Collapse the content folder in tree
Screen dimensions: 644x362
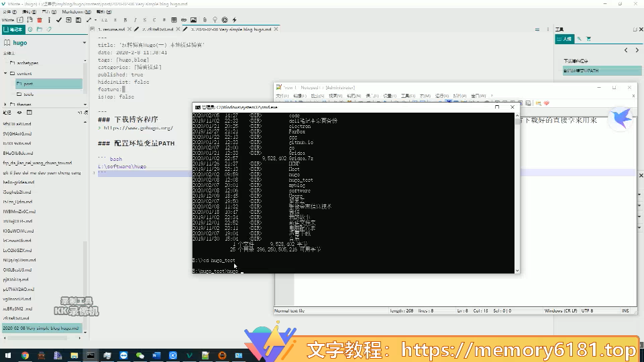coord(5,73)
